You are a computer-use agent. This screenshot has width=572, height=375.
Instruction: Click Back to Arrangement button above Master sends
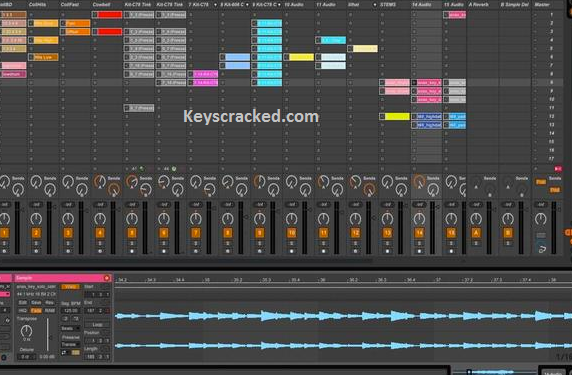558,169
